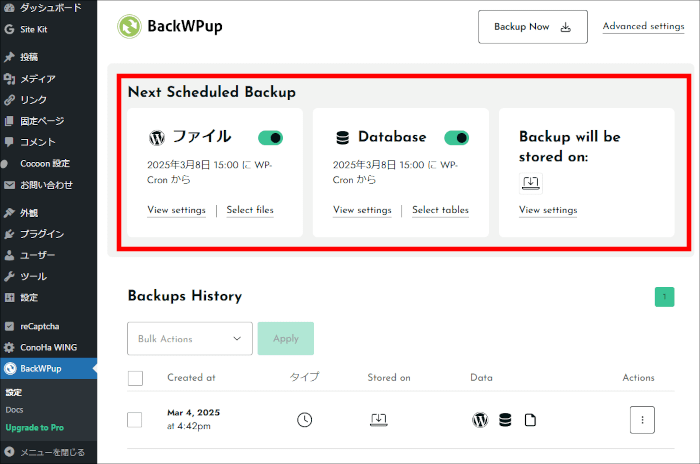Click View settings under Backup will be stored on
700x464 pixels.
coord(548,210)
